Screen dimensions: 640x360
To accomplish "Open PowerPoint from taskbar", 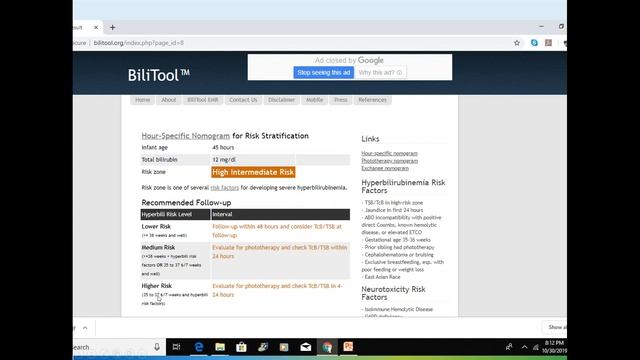I will tap(348, 347).
